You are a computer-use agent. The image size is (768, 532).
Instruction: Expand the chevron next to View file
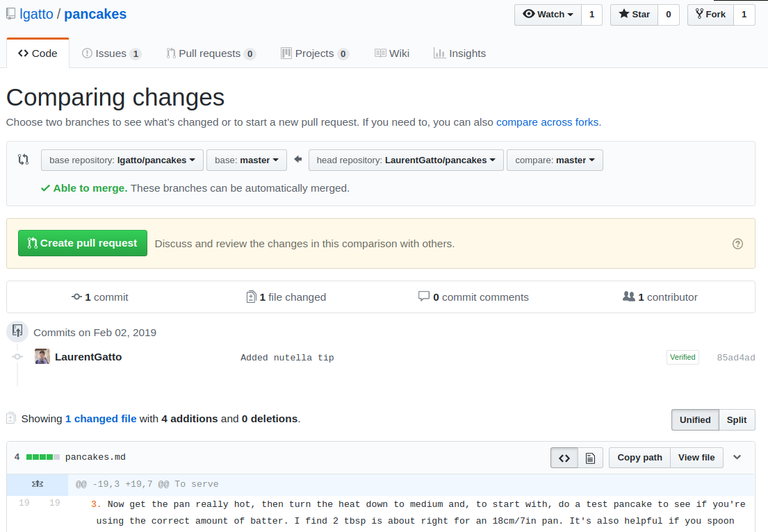coord(735,457)
